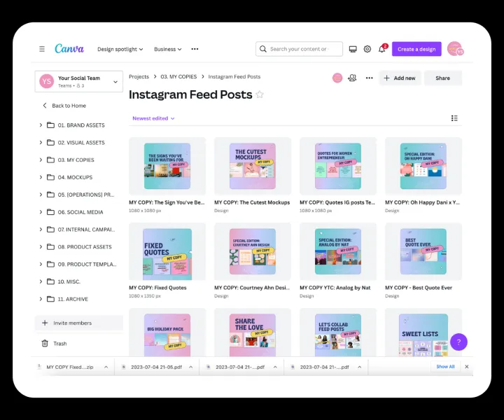Click the Share button
Screen dimensions: 504x420
442,78
